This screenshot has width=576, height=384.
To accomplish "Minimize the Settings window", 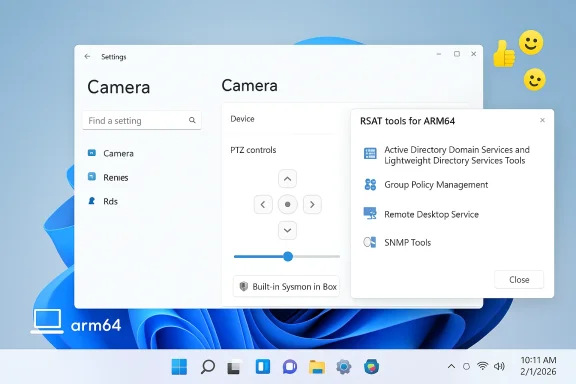I will coord(439,54).
